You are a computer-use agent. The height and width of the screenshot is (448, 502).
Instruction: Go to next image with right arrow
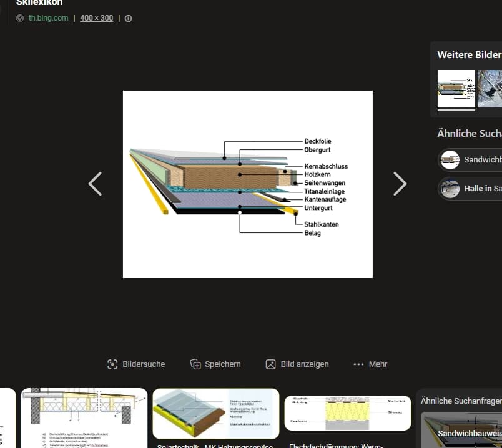(400, 184)
